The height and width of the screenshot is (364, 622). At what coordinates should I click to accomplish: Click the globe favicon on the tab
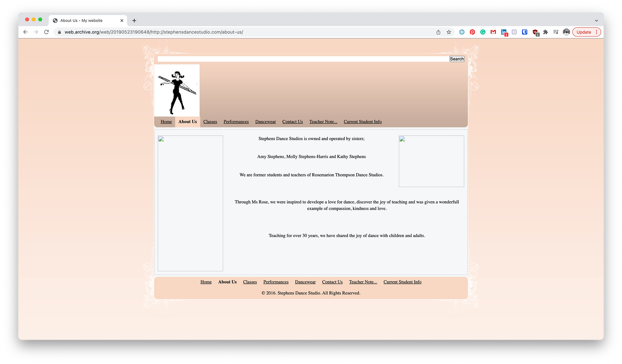click(x=55, y=20)
